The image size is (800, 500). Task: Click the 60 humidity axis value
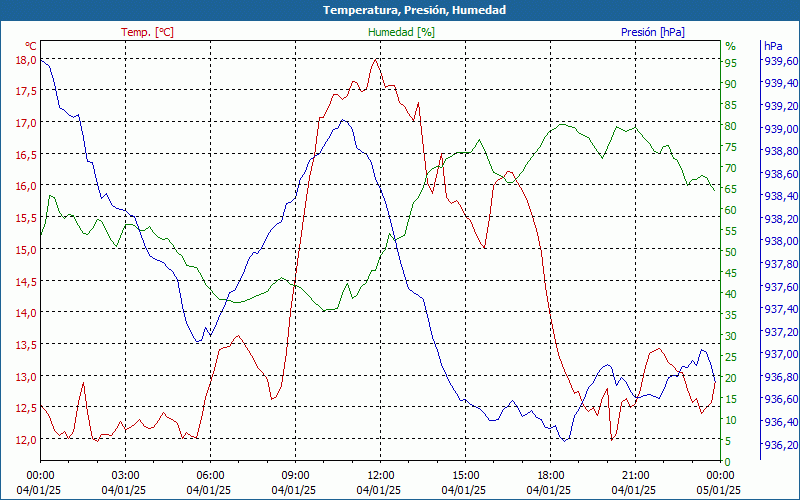[x=731, y=210]
